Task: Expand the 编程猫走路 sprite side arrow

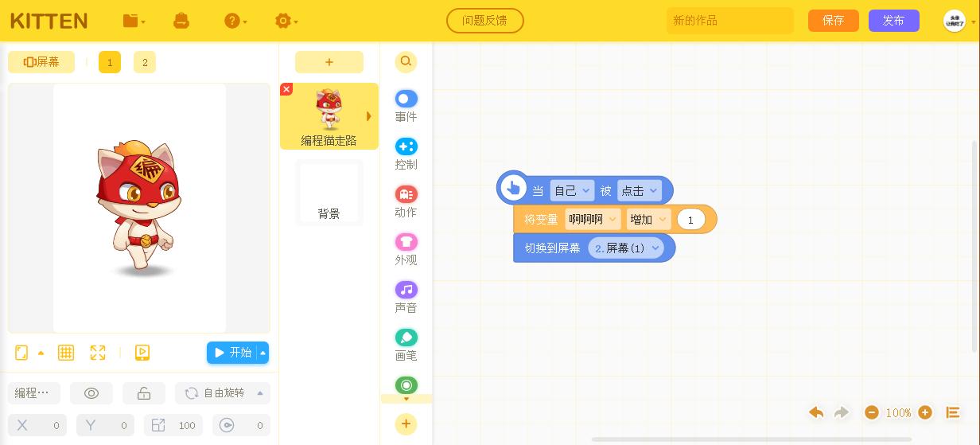Action: 368,116
